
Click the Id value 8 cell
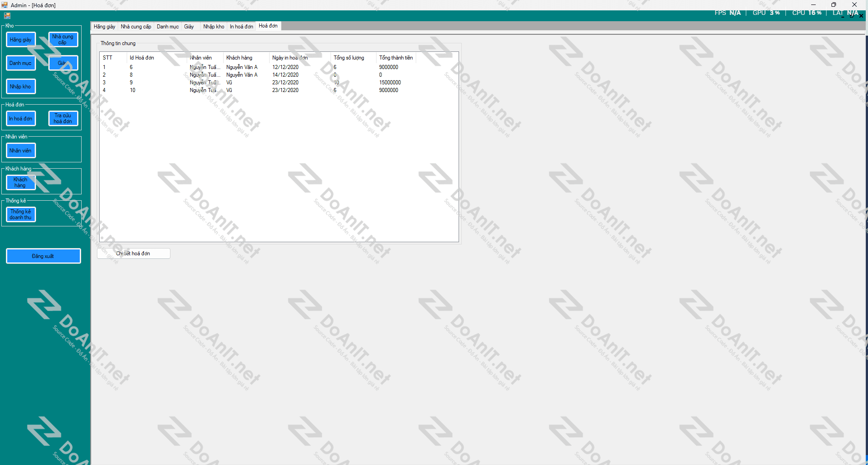tap(131, 75)
